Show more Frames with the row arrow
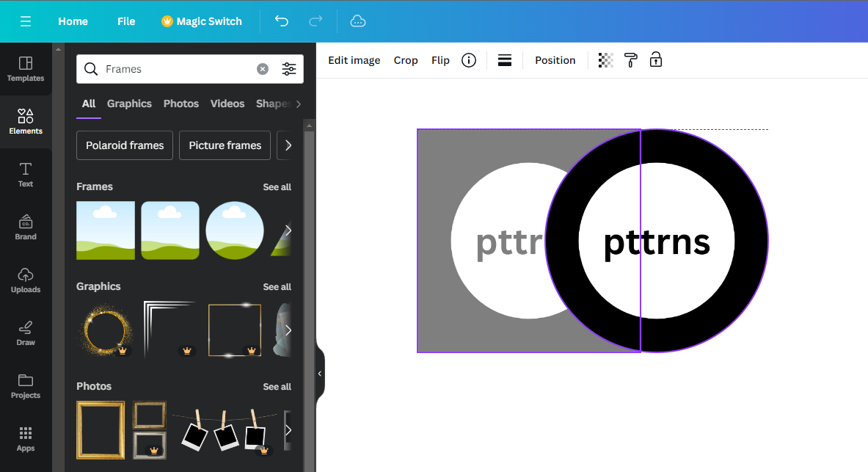The image size is (868, 472). click(x=288, y=230)
